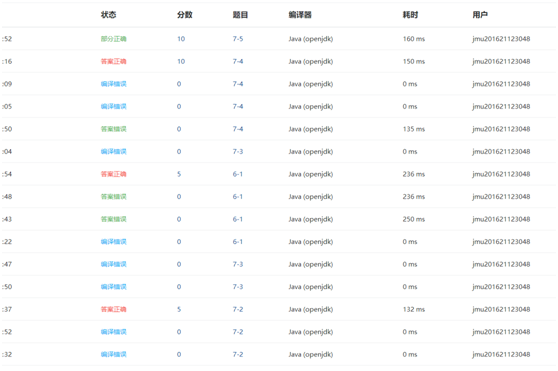558x371 pixels.
Task: Click the 耗时 column header
Action: pos(410,15)
